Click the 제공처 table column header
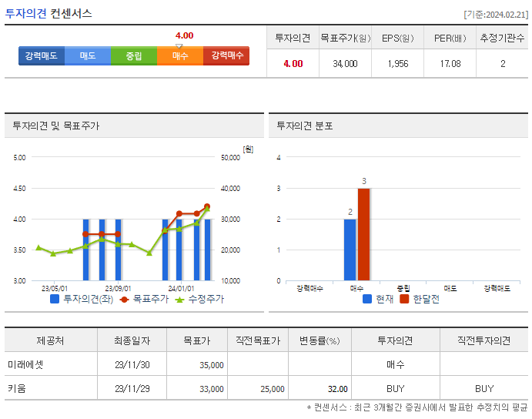 click(x=51, y=340)
